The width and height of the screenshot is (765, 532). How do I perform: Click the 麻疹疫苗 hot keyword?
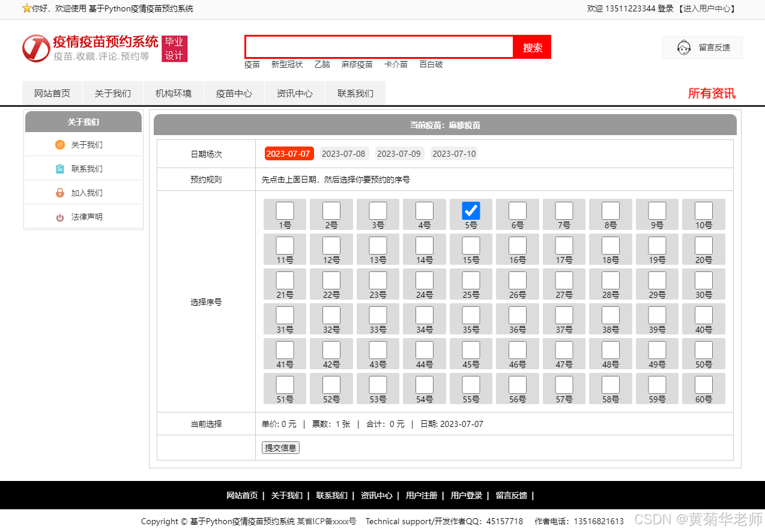point(357,64)
